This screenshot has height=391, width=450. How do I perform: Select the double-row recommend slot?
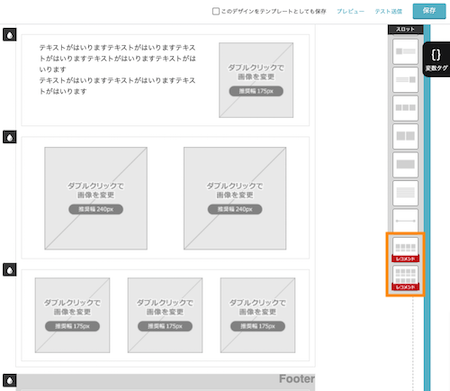[x=405, y=278]
